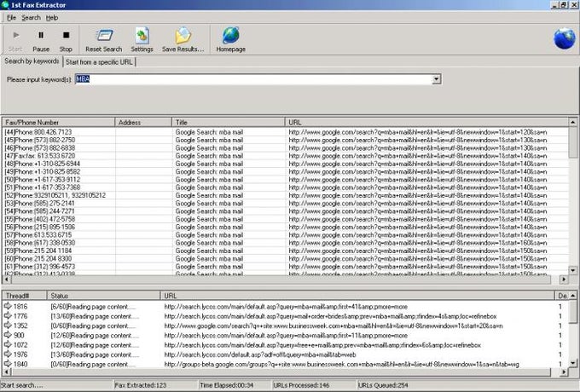
Task: Click URLs Queued:254 in status bar
Action: point(383,385)
